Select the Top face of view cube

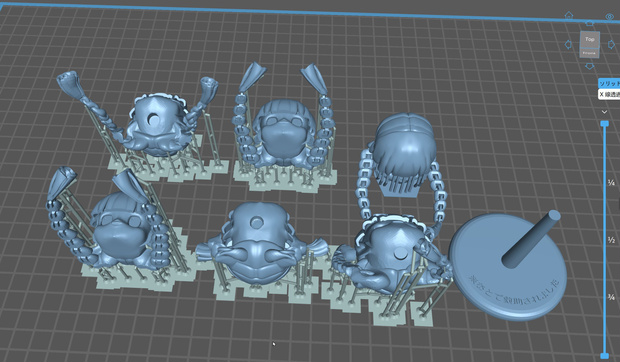tap(590, 39)
